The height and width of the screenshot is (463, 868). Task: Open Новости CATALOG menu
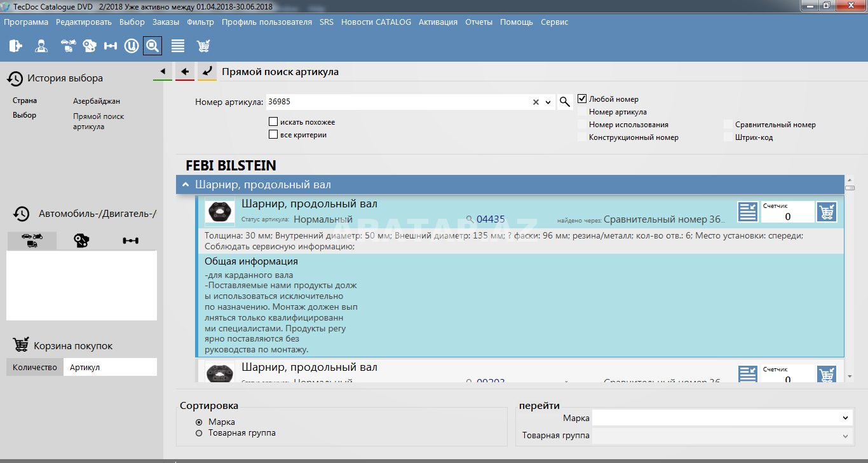click(x=376, y=22)
